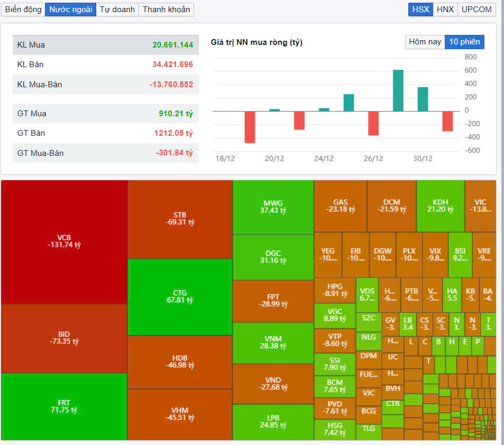This screenshot has width=504, height=445.
Task: Click the PTB treemap block
Action: click(x=412, y=295)
